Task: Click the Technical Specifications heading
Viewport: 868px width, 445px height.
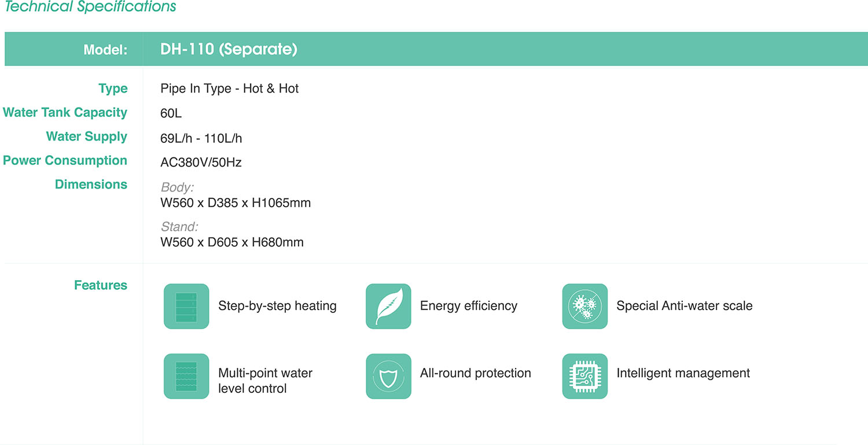Action: [x=90, y=7]
